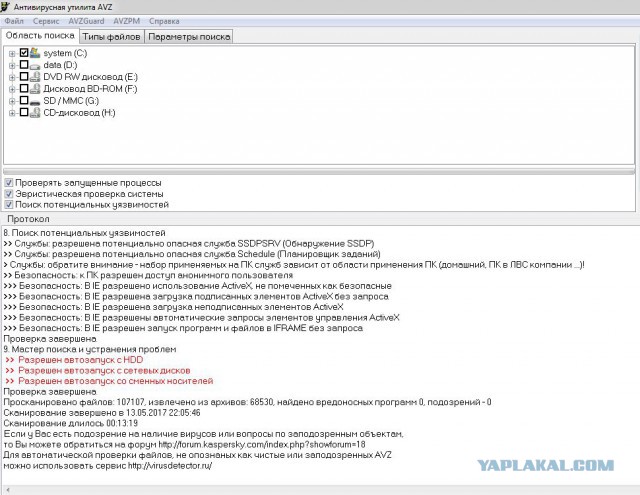
Task: Switch to the 'Типы файлов' tab
Action: pos(111,37)
